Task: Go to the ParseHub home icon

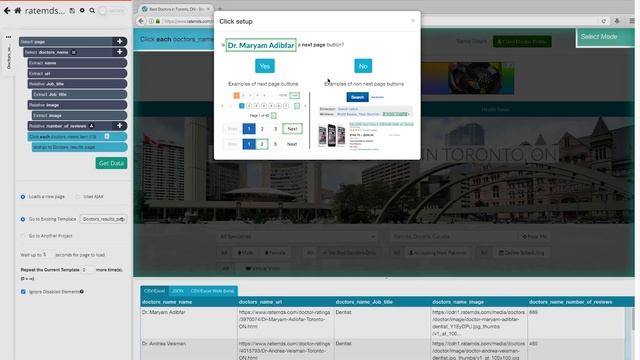Action: [18, 11]
